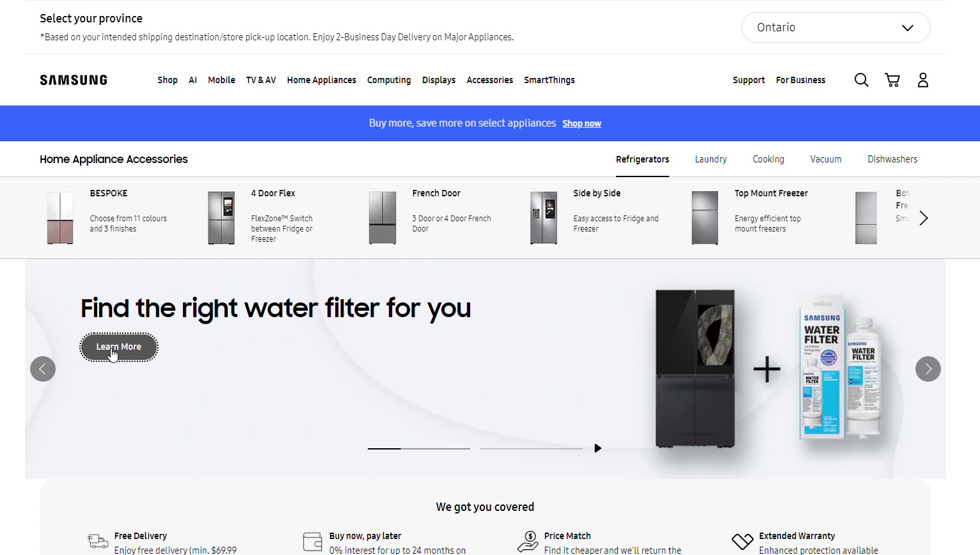Advance to next carousel slide
The height and width of the screenshot is (555, 980).
pos(928,369)
